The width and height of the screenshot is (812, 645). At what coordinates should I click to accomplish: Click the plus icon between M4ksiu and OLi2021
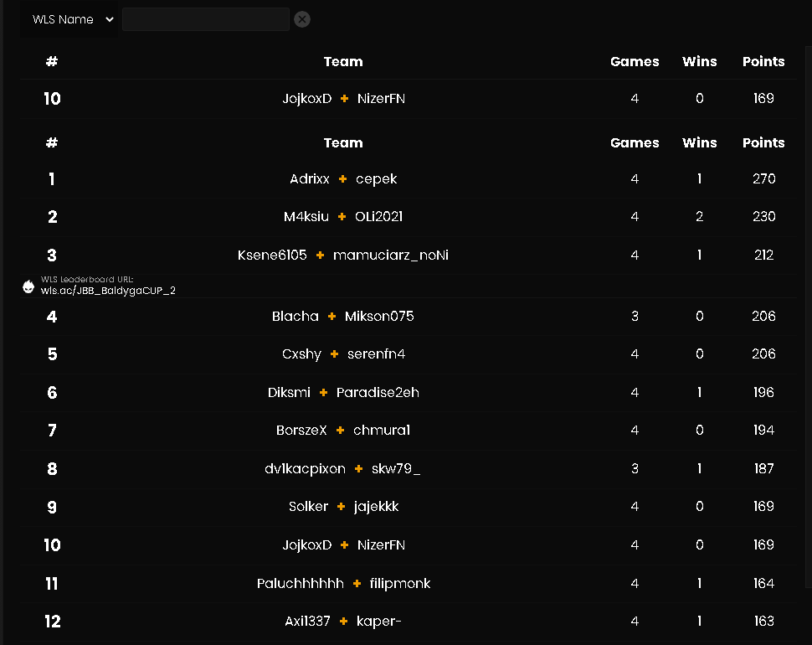(342, 217)
